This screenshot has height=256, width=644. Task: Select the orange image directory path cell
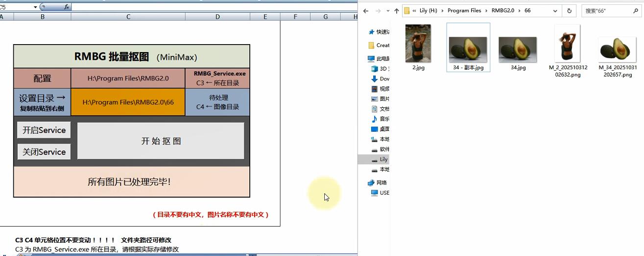click(x=128, y=102)
